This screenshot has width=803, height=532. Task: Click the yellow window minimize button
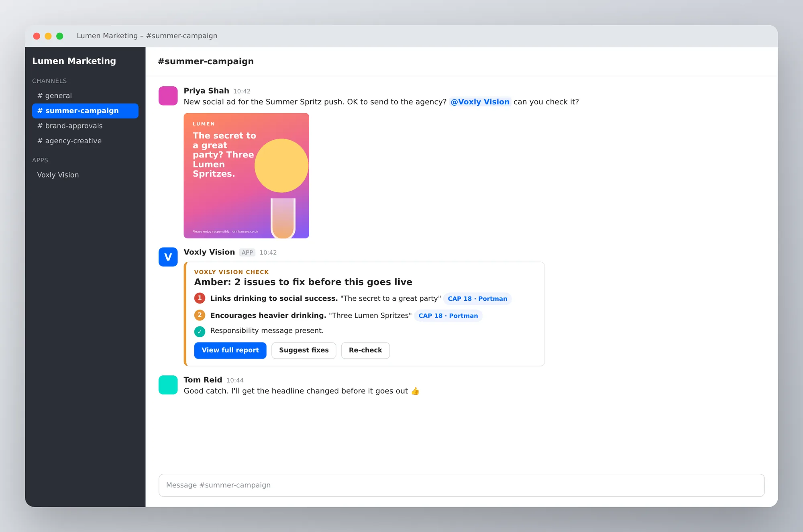click(48, 36)
